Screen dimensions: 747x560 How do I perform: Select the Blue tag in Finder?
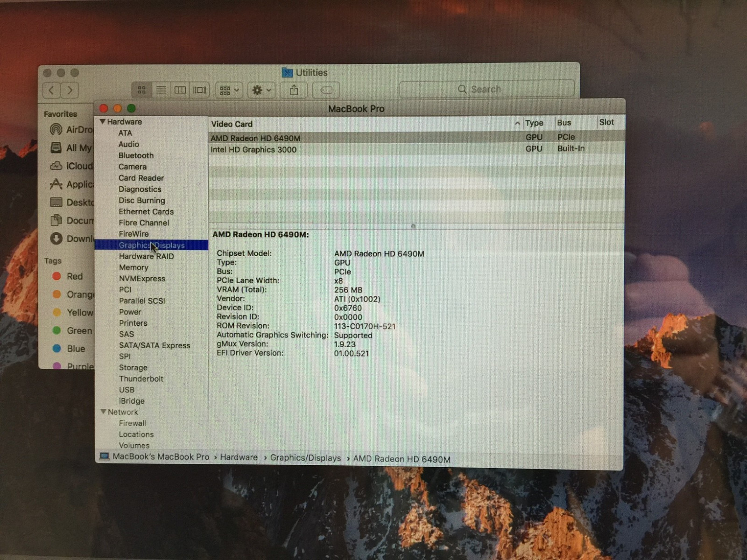coord(69,349)
